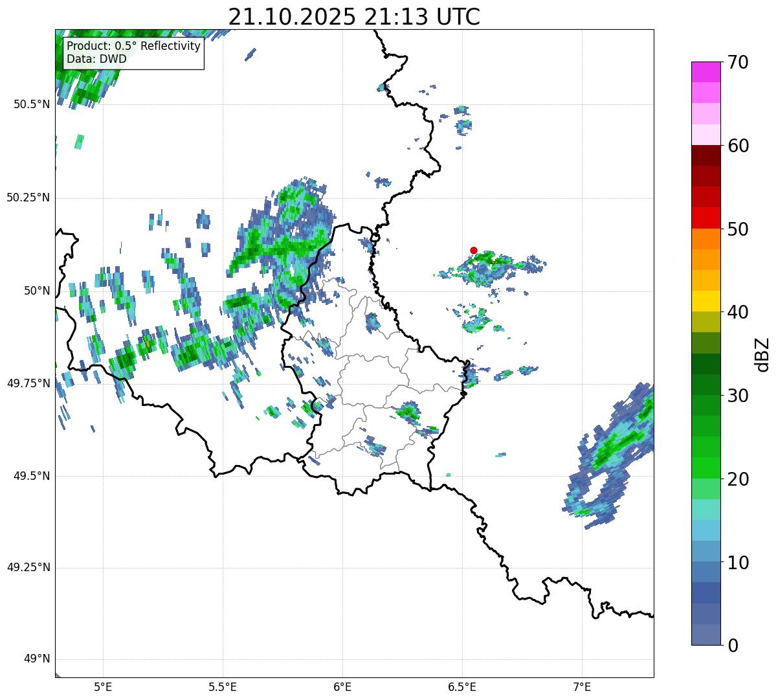Click the 20 dBZ colorbar label

[x=739, y=479]
